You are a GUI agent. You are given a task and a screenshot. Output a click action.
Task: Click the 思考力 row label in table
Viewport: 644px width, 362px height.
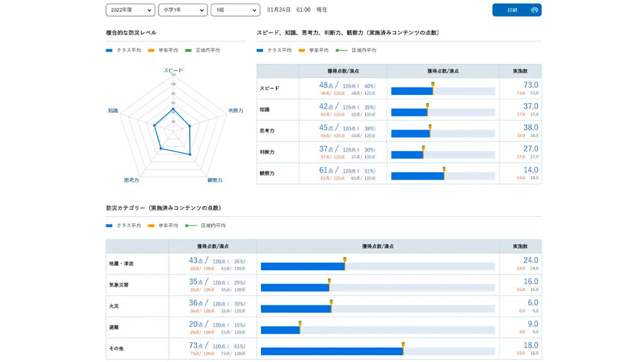tap(267, 131)
